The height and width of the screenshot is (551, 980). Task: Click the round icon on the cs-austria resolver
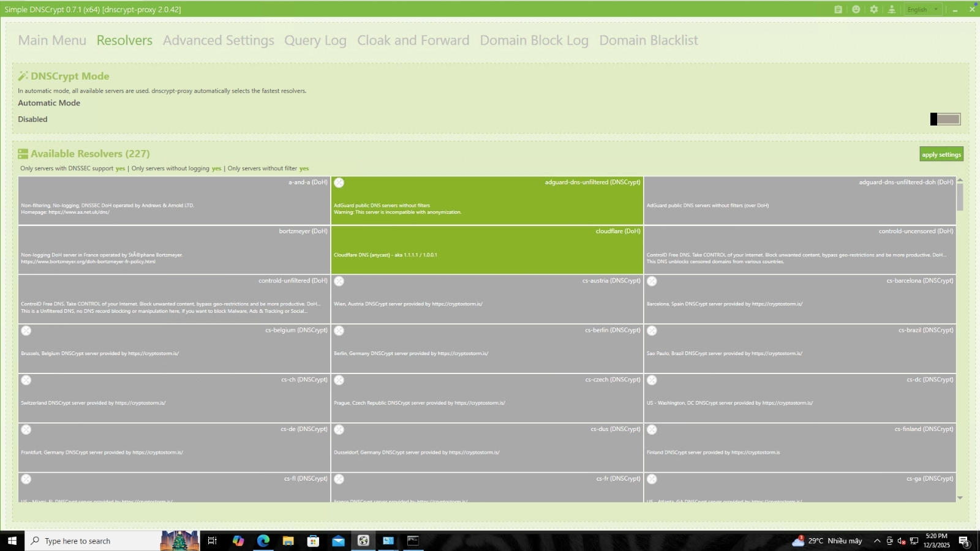[339, 281]
